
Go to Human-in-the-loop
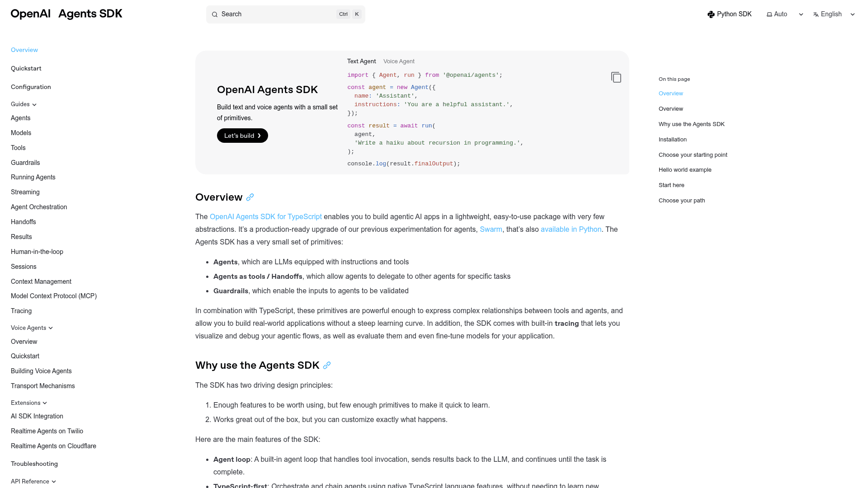[x=37, y=252]
